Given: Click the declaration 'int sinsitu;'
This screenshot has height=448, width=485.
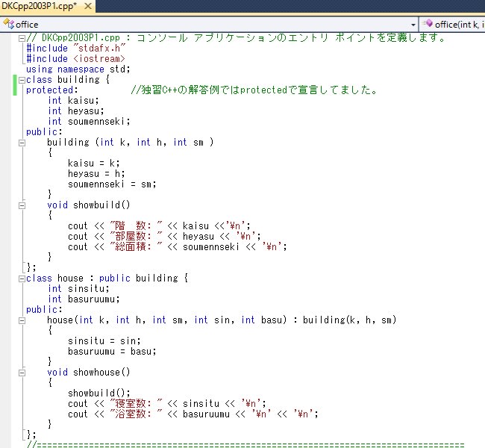Looking at the screenshot, I should (x=78, y=289).
